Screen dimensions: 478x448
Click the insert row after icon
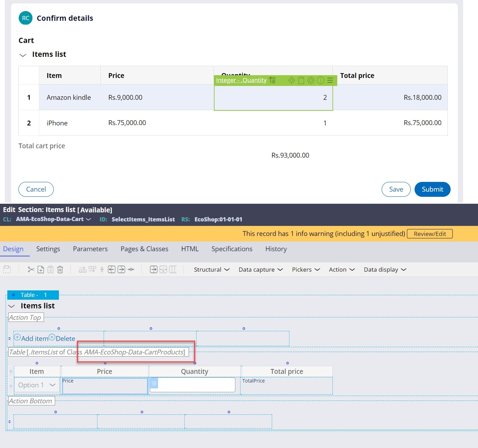pos(82,270)
